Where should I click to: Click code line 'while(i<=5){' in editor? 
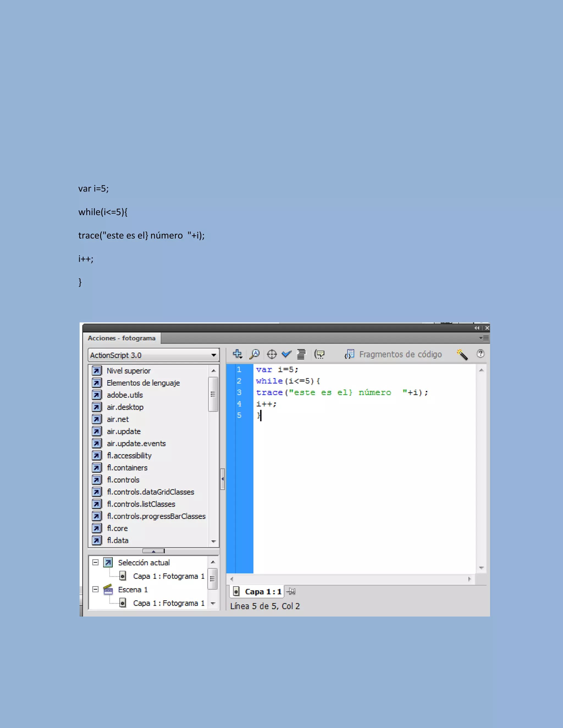(x=288, y=381)
